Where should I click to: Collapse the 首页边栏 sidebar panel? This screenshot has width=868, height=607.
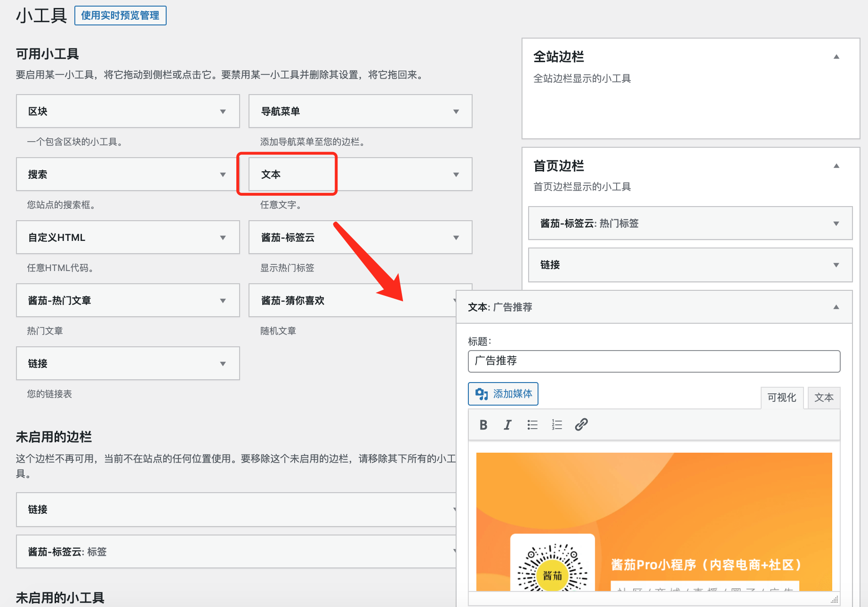(x=836, y=166)
